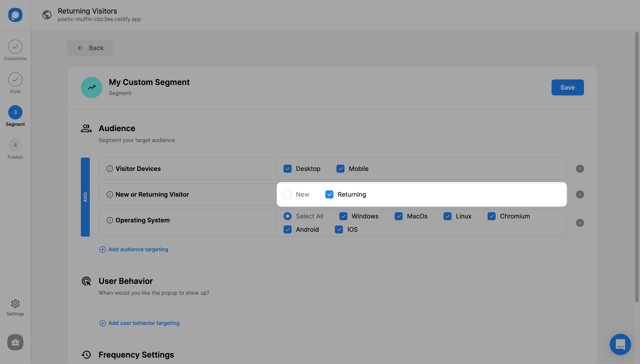Click info icon for New or Returning Visitor

click(110, 194)
